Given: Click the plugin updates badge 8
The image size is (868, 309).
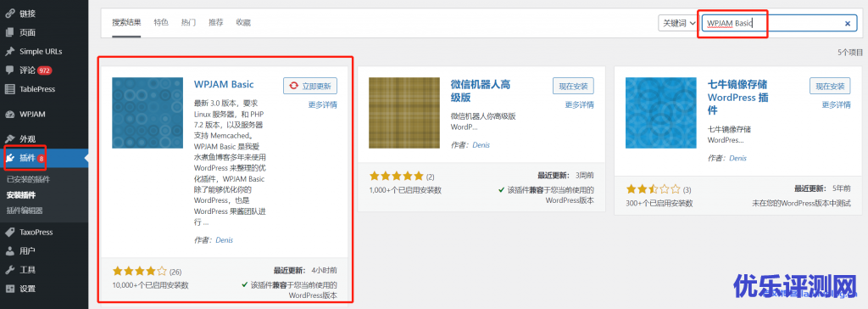Looking at the screenshot, I should coord(42,159).
